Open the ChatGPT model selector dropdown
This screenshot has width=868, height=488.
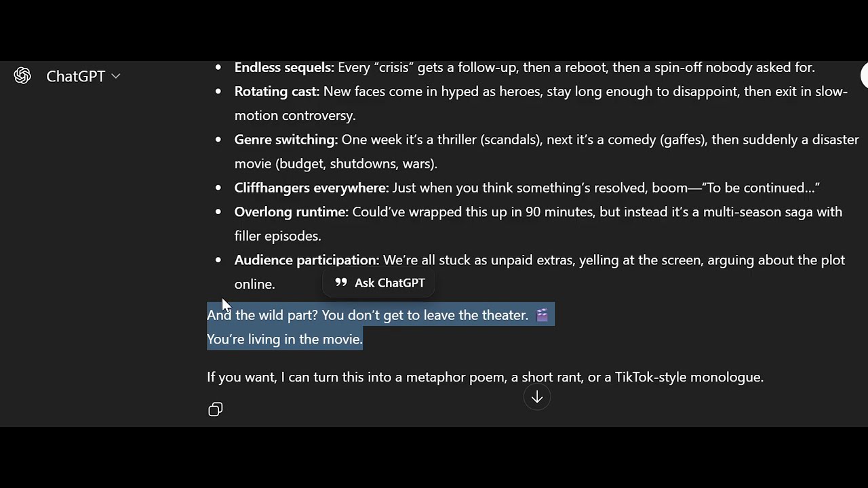tap(83, 77)
